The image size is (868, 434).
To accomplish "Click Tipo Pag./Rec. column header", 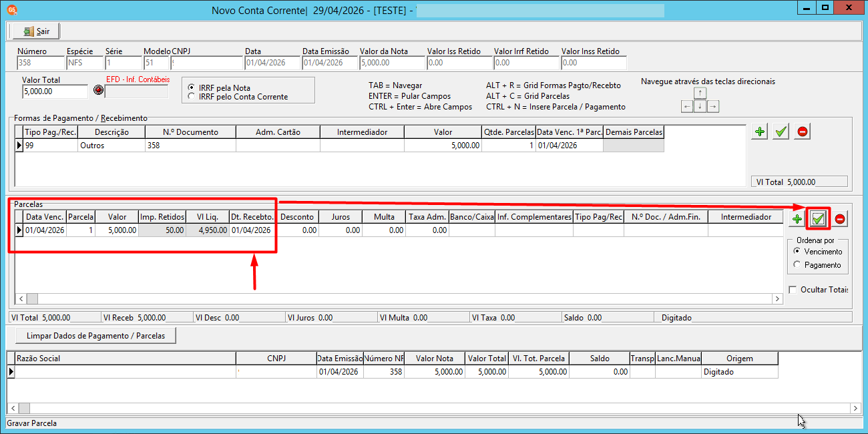I will pos(50,132).
